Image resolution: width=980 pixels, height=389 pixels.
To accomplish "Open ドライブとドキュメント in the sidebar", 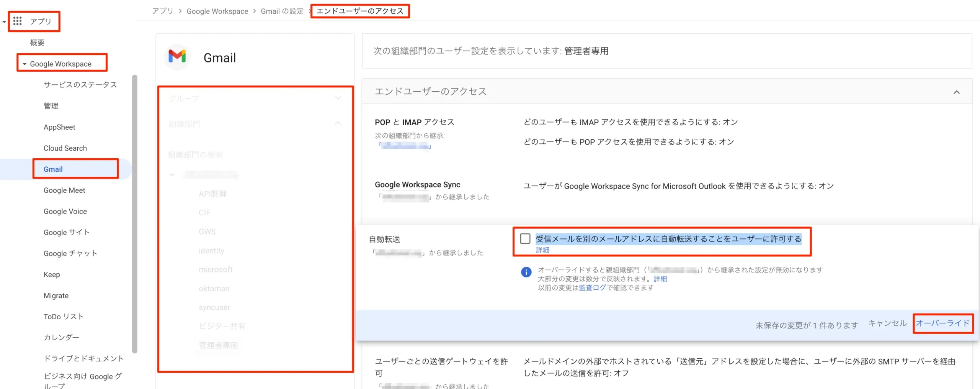I will (83, 358).
